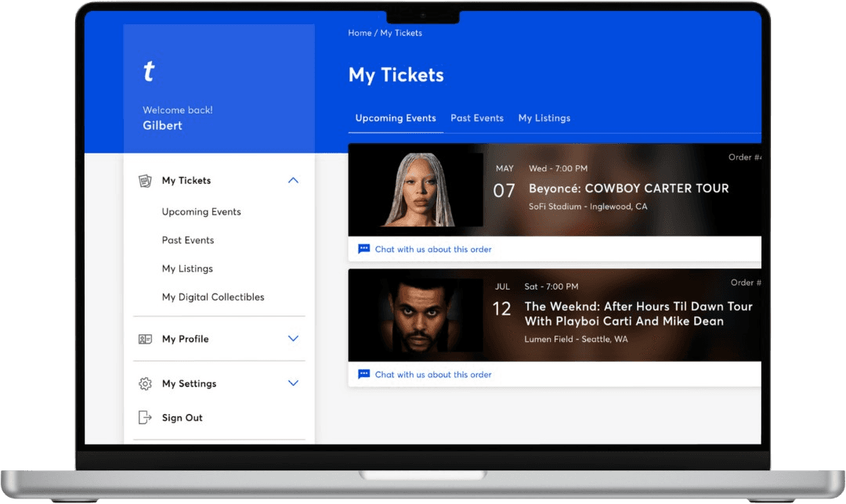Click the My Settings sidebar heading
Image resolution: width=846 pixels, height=504 pixels.
coord(189,383)
